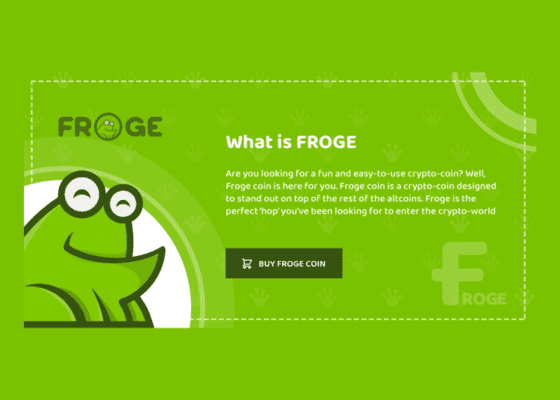Click the frog mascot's larger left eye

click(82, 195)
